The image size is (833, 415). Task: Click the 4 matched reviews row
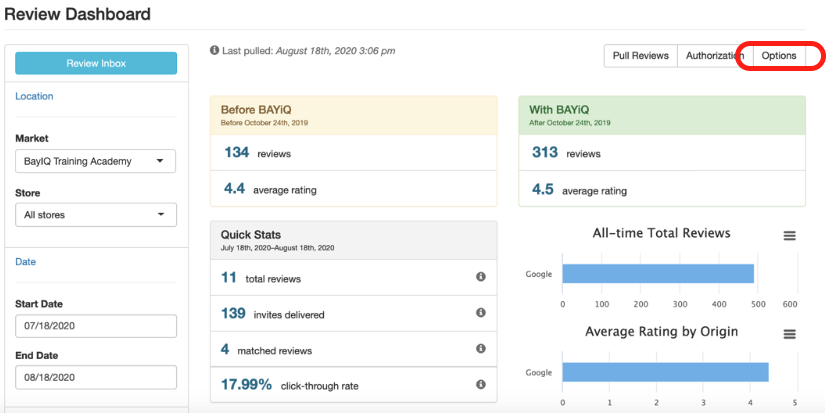click(354, 350)
